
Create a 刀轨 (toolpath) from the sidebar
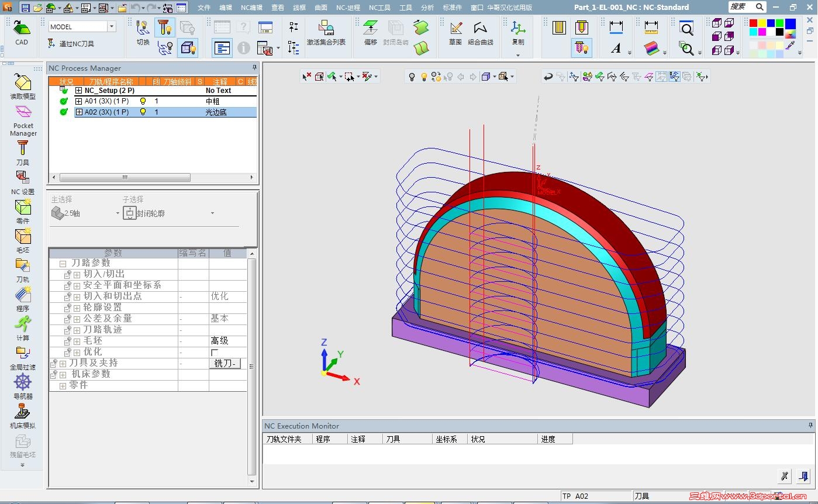click(23, 270)
